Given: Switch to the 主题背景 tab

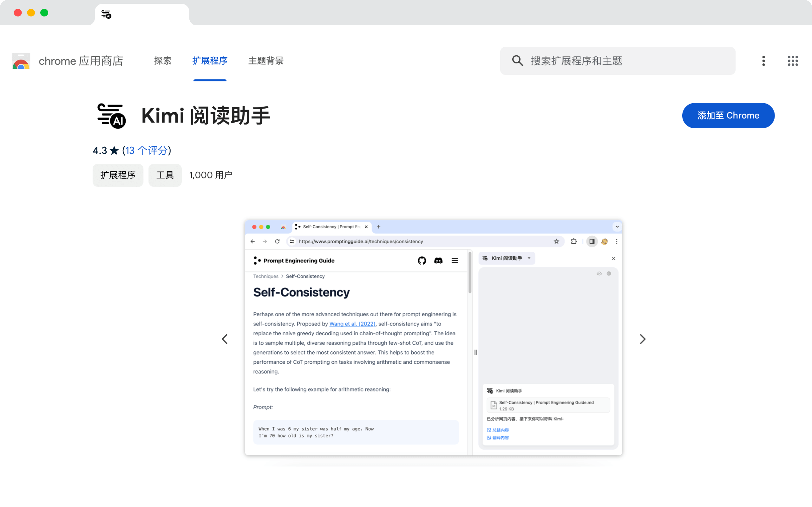Looking at the screenshot, I should [x=266, y=61].
